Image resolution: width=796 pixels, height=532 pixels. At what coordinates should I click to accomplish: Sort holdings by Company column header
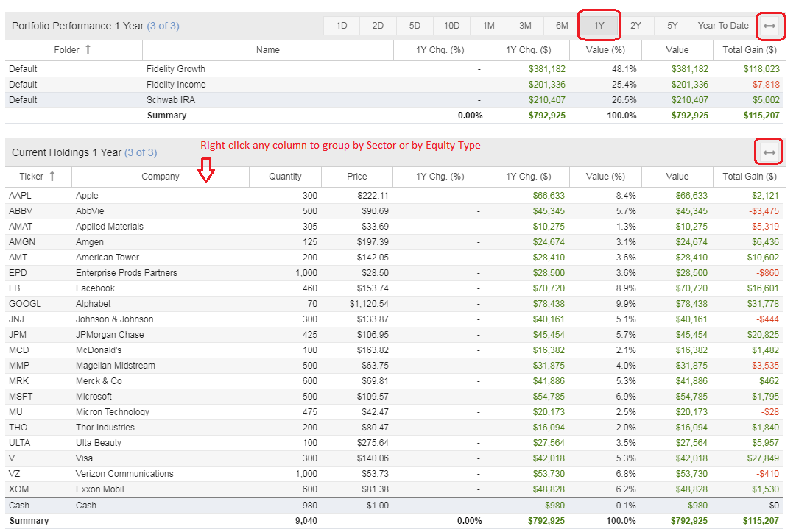(x=161, y=177)
